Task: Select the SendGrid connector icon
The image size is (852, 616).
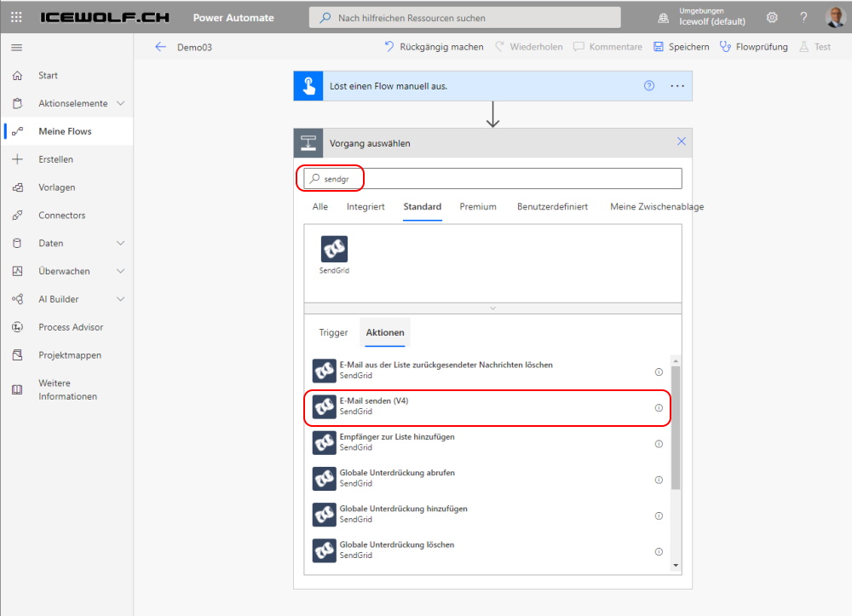Action: pyautogui.click(x=334, y=250)
